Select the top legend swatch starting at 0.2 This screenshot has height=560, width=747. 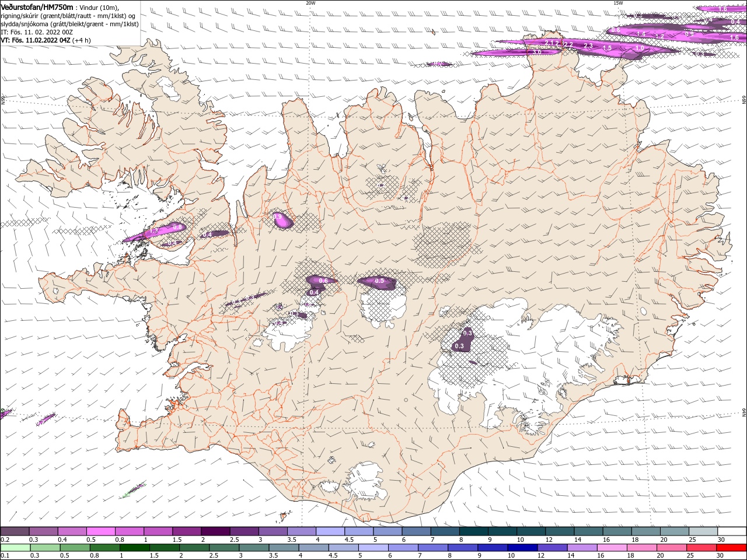(15, 531)
